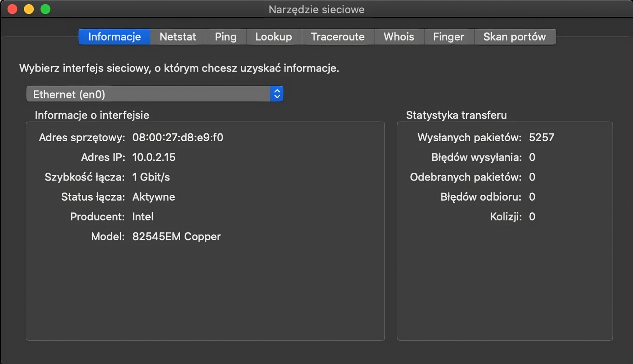633x364 pixels.
Task: Click the IP address 10.0.2.15
Action: click(x=154, y=157)
